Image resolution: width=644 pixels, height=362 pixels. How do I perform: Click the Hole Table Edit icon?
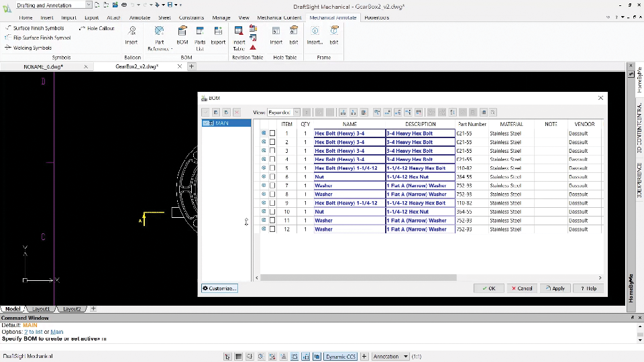294,32
